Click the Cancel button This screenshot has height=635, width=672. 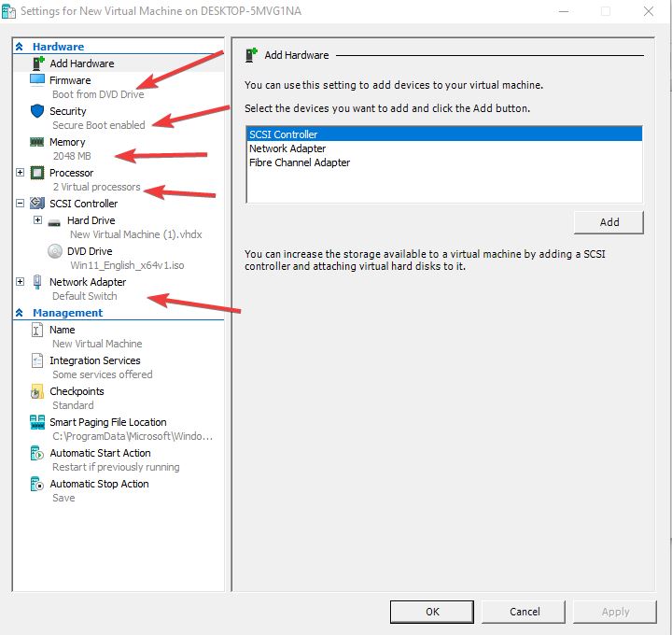(x=524, y=612)
